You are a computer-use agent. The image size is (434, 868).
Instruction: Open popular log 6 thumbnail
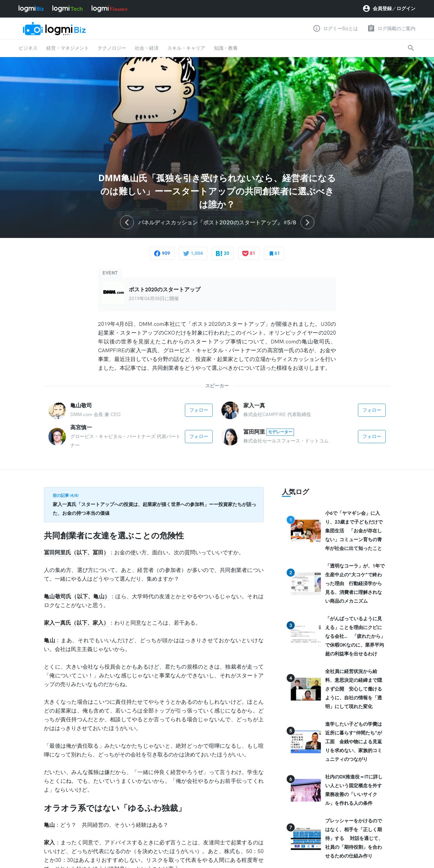(306, 790)
